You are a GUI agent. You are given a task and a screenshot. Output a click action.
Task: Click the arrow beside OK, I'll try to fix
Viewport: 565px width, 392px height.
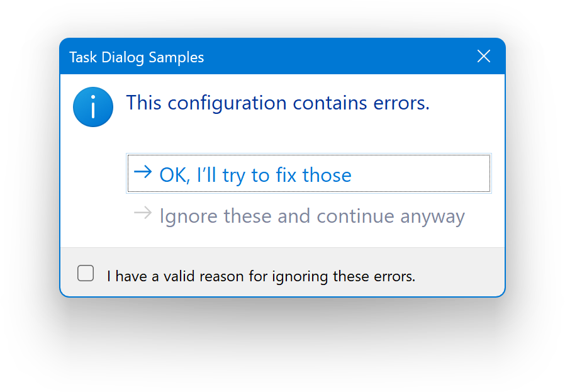[143, 172]
